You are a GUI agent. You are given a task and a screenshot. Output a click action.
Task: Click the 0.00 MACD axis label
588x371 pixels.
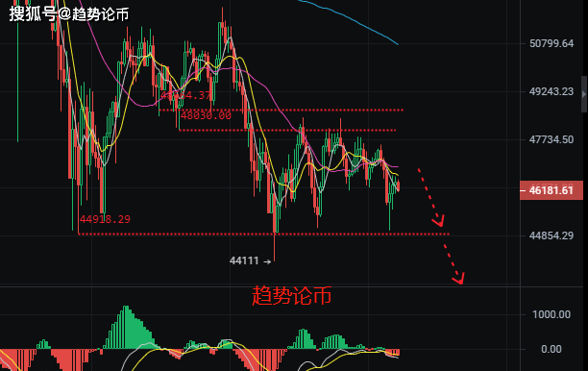click(x=551, y=349)
